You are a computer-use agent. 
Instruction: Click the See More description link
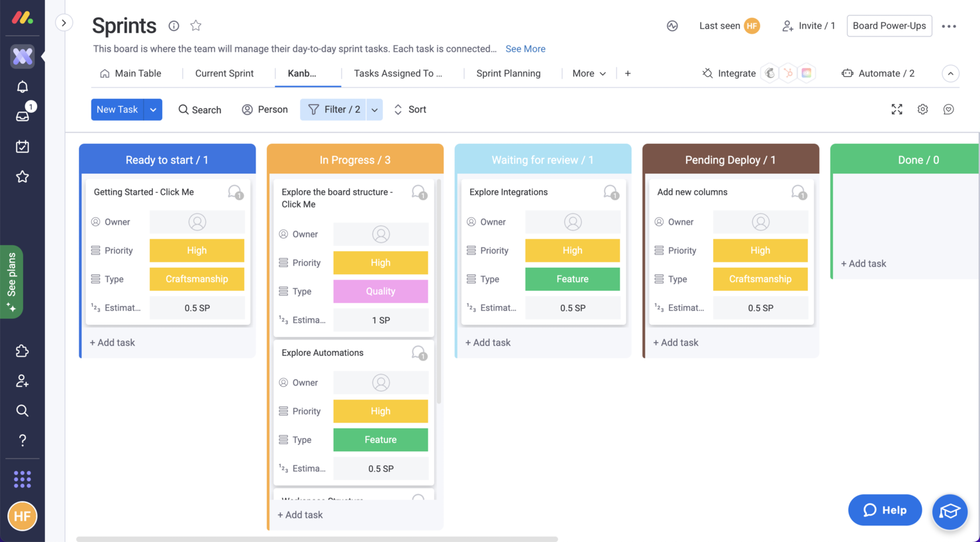pos(525,49)
